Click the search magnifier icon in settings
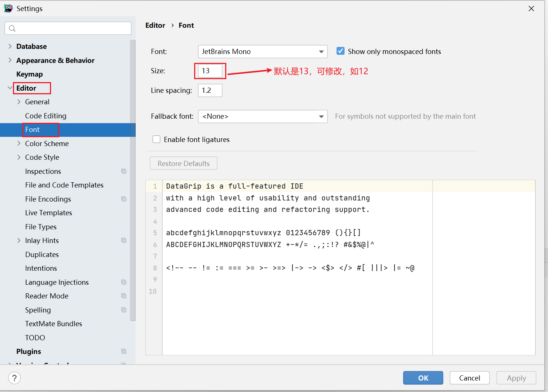Viewport: 548px width, 392px height. [12, 28]
